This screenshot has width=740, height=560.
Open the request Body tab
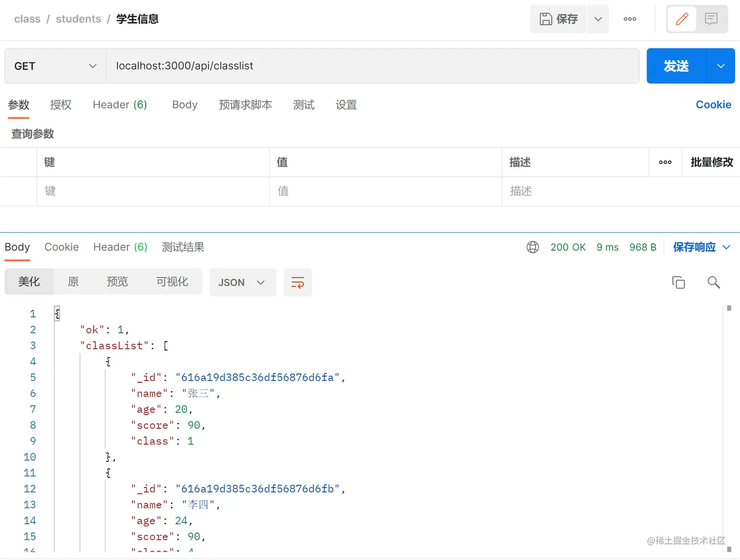point(185,105)
